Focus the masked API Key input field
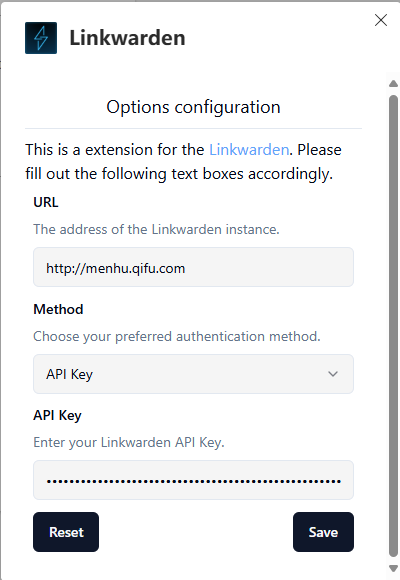Viewport: 400px width, 580px height. click(x=194, y=480)
